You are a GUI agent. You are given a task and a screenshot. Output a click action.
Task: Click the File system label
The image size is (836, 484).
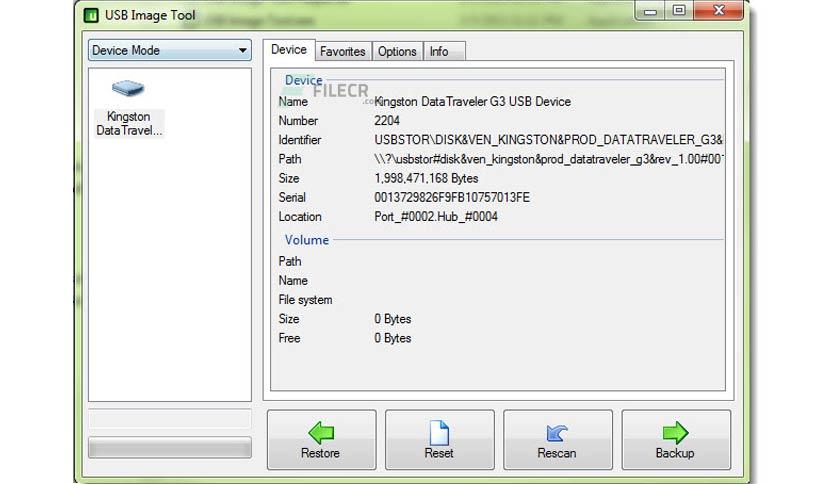tap(306, 300)
